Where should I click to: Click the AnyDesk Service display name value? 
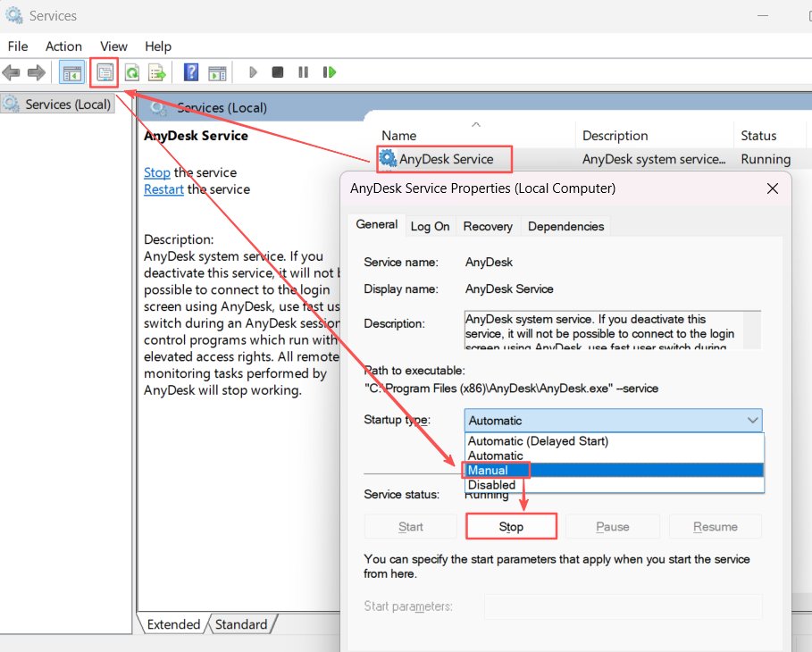509,289
